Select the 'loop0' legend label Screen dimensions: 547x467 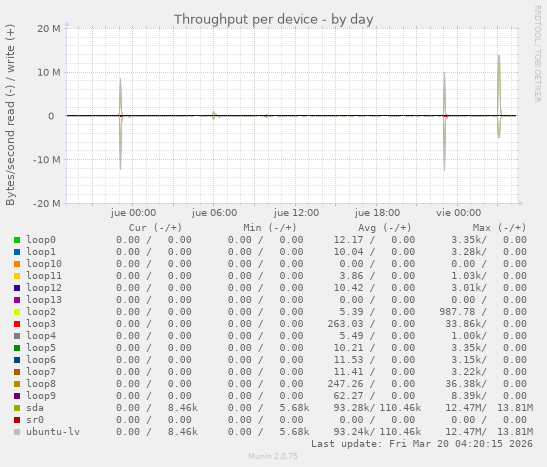pyautogui.click(x=41, y=240)
